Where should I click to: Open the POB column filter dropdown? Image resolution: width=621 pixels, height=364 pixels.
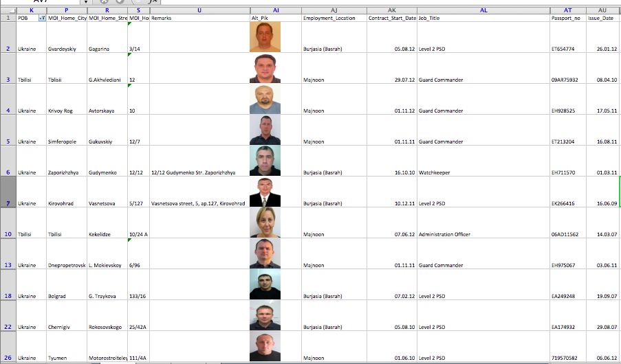tap(43, 19)
